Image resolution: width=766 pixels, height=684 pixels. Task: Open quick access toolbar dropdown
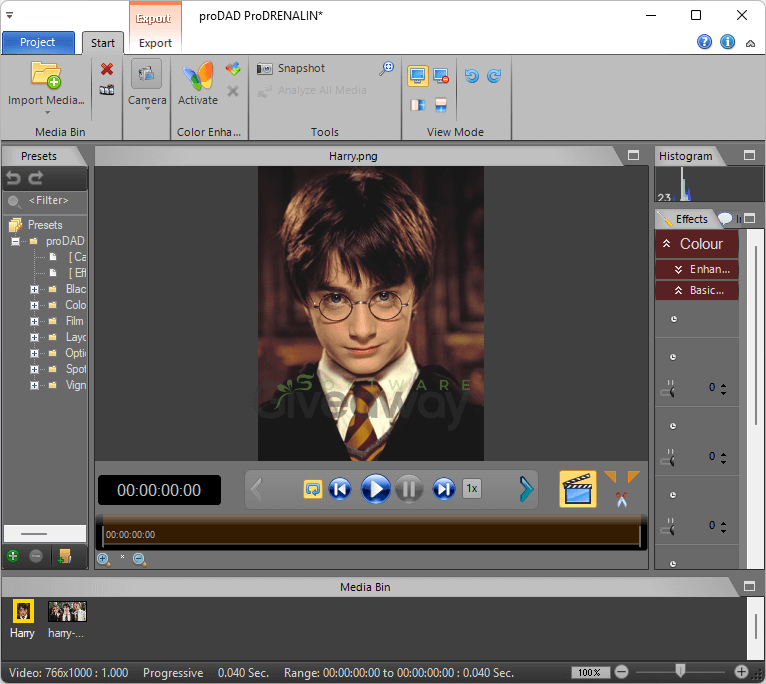point(9,16)
